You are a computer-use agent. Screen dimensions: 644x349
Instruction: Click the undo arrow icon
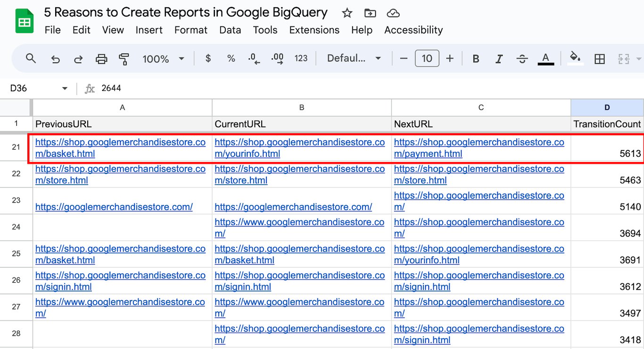point(55,59)
